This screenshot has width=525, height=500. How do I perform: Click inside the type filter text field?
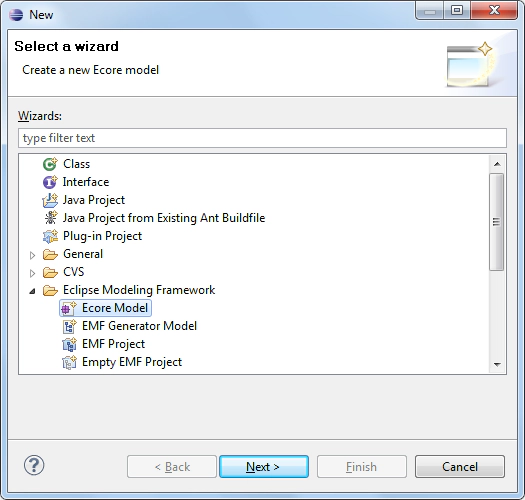262,138
